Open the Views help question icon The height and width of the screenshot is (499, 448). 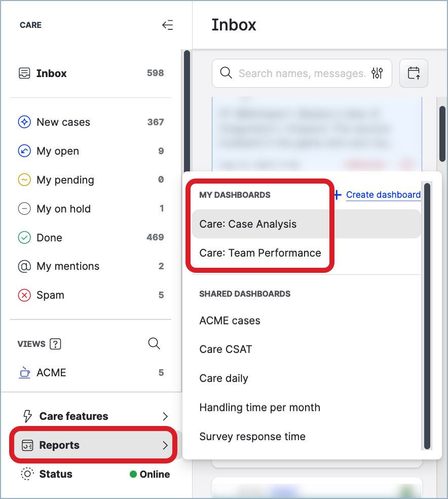coord(56,344)
